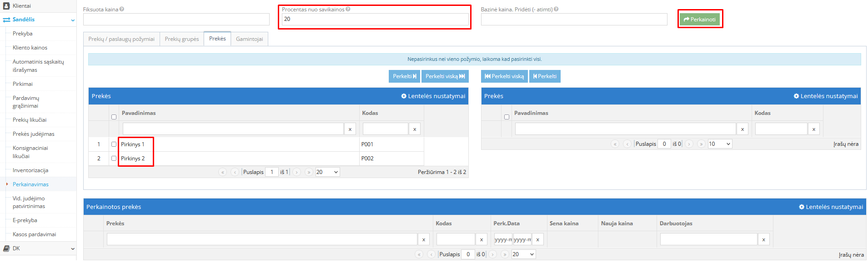Click the Fiksuota kaina input field
The height and width of the screenshot is (263, 868).
[x=176, y=20]
